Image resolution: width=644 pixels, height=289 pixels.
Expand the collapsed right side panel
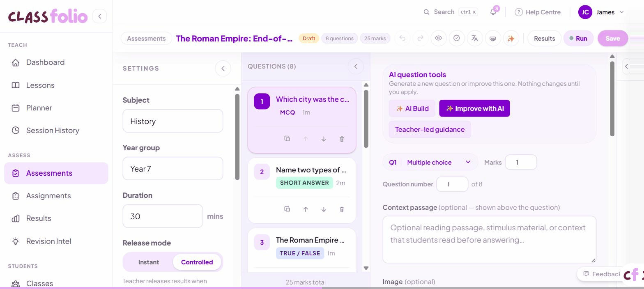[x=626, y=66]
